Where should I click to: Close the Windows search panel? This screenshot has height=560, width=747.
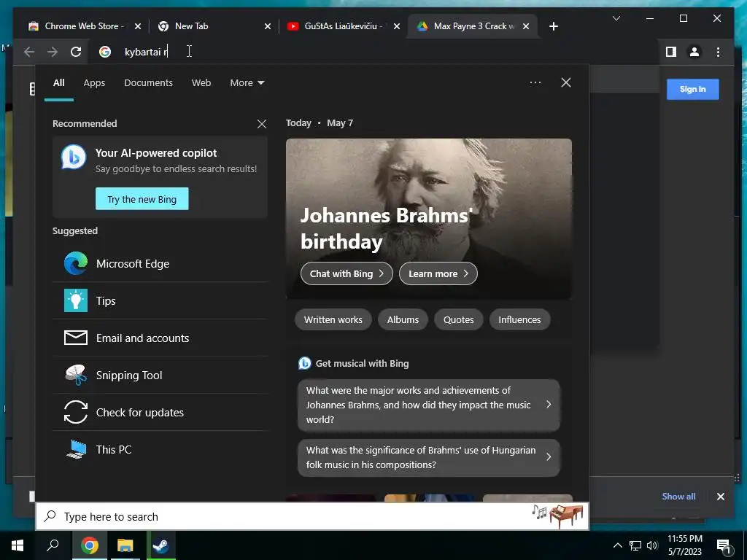(x=566, y=82)
